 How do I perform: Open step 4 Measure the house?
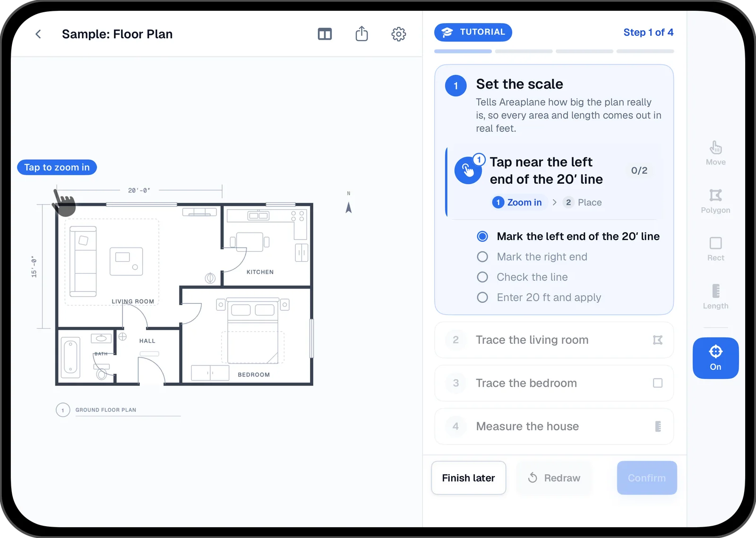tap(554, 427)
